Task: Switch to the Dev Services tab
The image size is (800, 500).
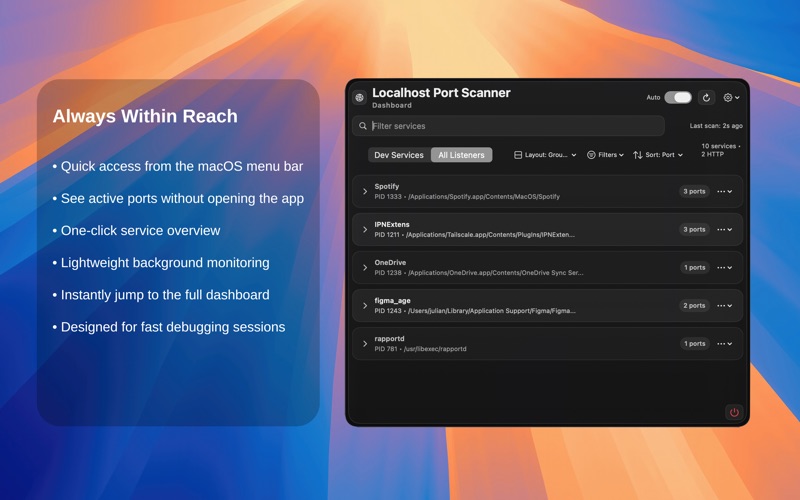Action: coord(399,155)
